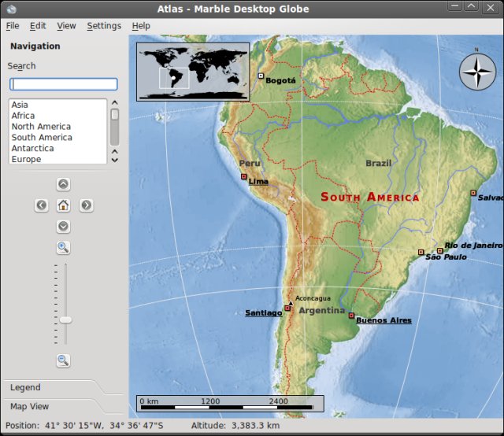
Task: Click the list scrollbar bottom down arrow
Action: (x=115, y=160)
